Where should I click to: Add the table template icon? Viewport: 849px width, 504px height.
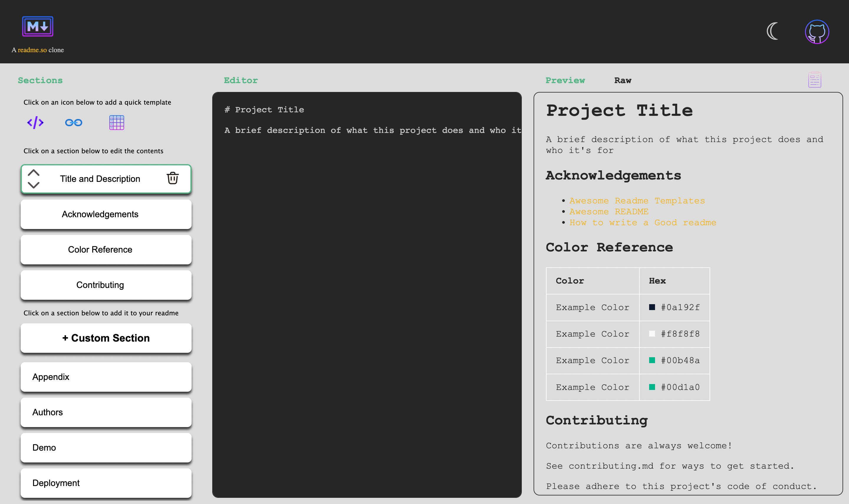coord(116,123)
